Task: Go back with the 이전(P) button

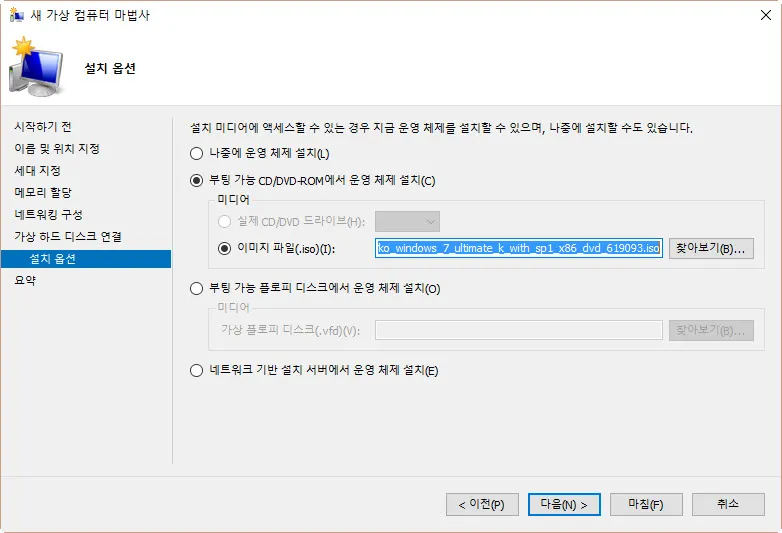Action: click(482, 505)
